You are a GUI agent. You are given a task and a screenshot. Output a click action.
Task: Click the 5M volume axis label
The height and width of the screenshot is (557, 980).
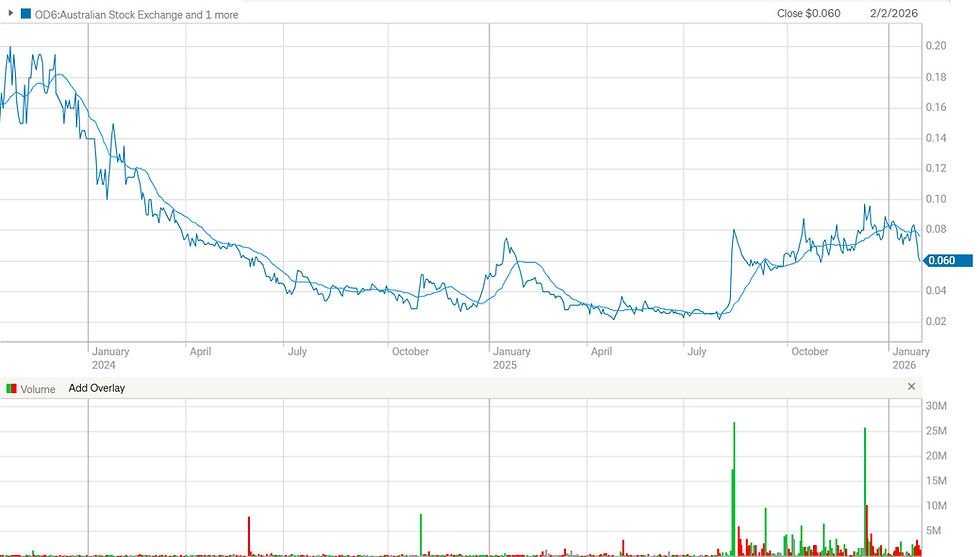point(934,531)
